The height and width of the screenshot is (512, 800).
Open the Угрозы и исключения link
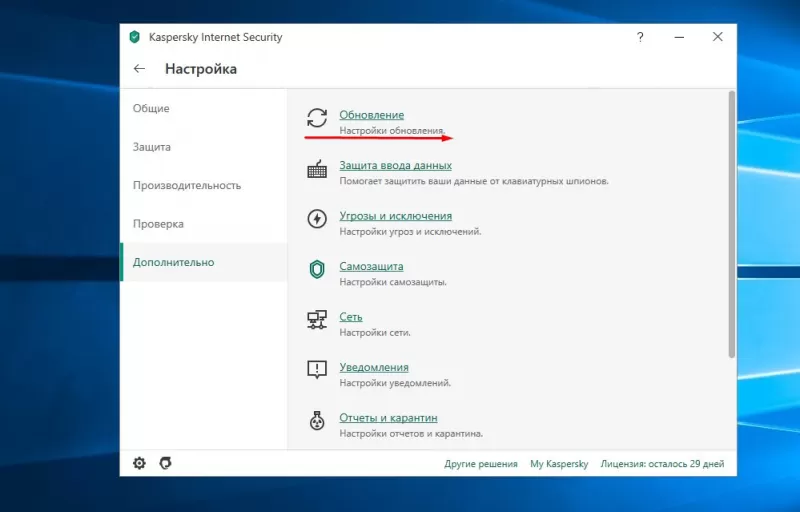395,216
